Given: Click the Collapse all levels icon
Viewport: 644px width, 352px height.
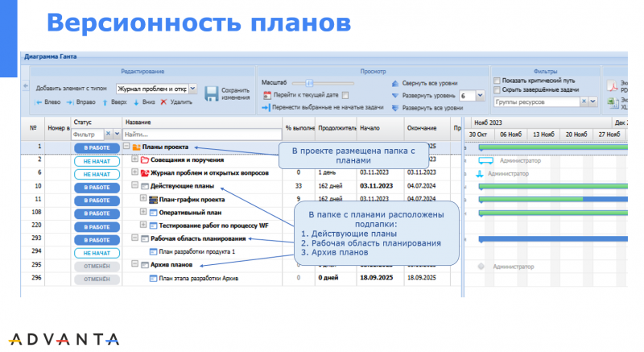Looking at the screenshot, I should (x=394, y=83).
